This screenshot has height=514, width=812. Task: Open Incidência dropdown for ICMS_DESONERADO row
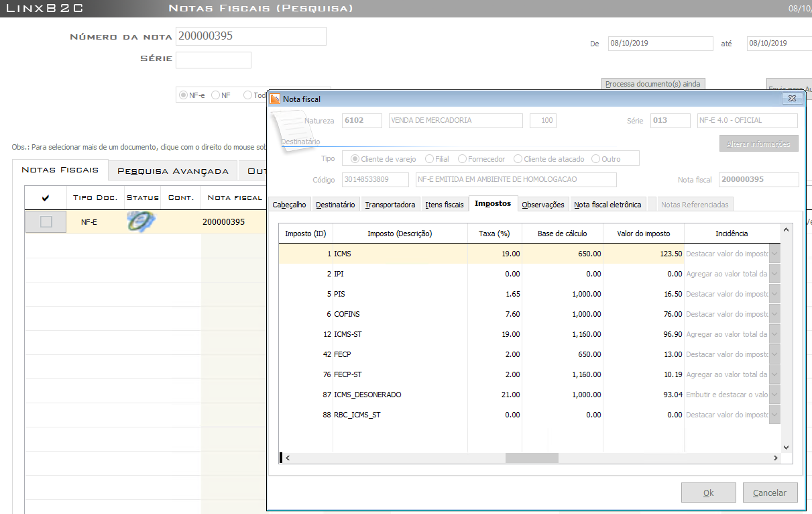click(774, 395)
